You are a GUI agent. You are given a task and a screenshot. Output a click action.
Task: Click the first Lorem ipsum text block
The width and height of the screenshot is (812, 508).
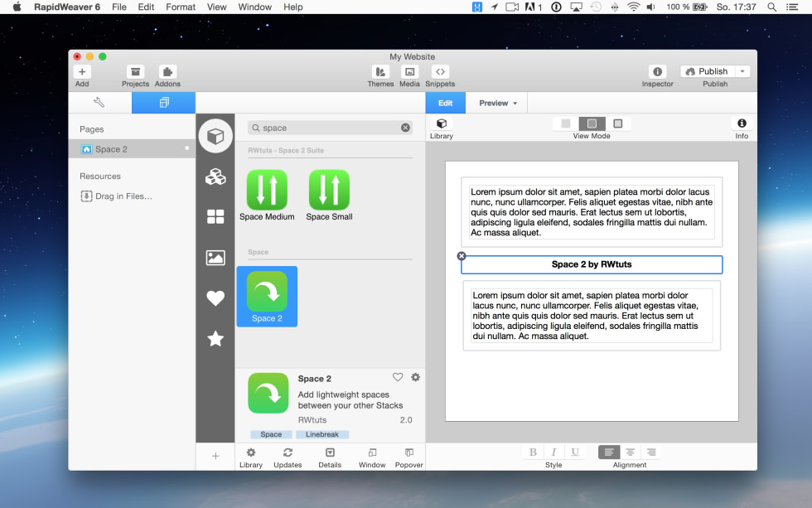(592, 212)
